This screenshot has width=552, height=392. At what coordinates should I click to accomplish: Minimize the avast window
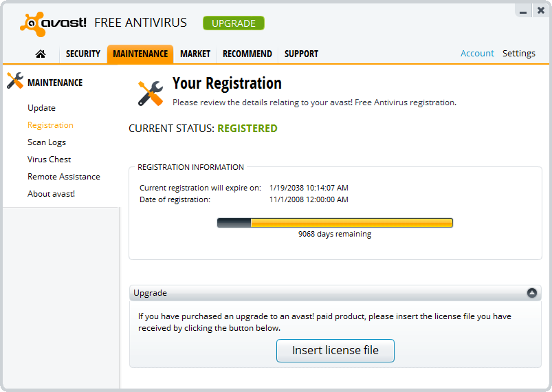(x=523, y=12)
